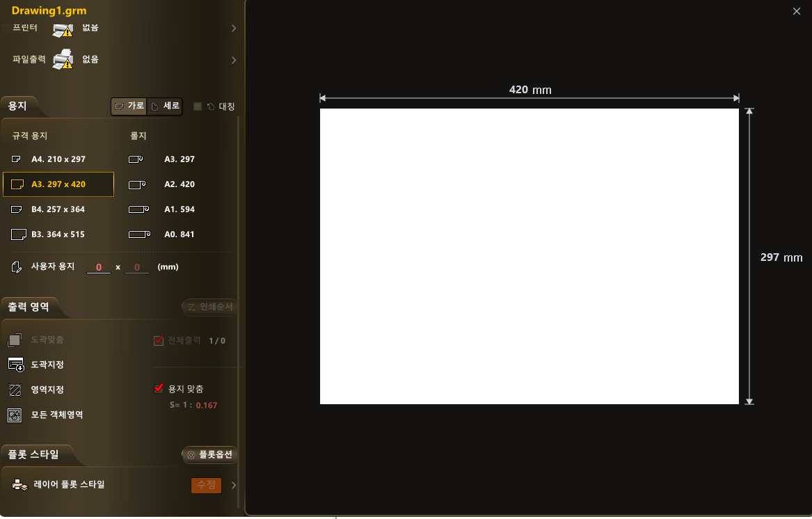Select the 도곽지정 option

coord(47,365)
